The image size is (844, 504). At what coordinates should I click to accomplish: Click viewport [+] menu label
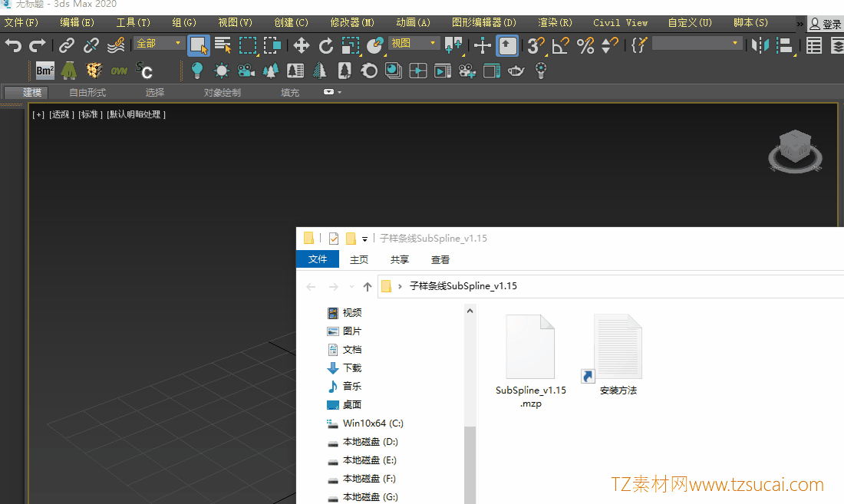pyautogui.click(x=38, y=114)
